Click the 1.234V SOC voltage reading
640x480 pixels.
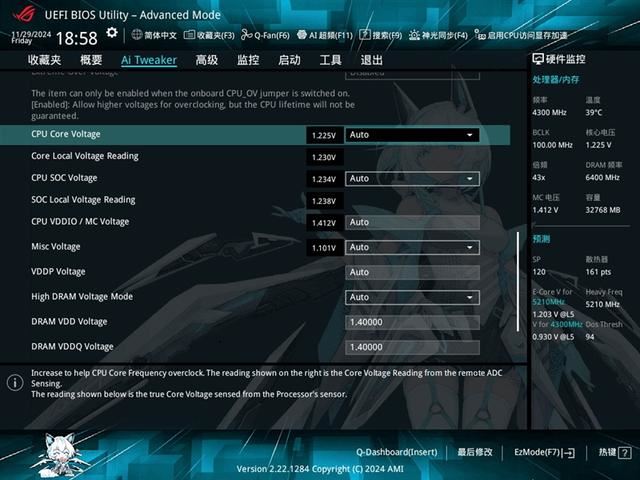click(x=324, y=179)
